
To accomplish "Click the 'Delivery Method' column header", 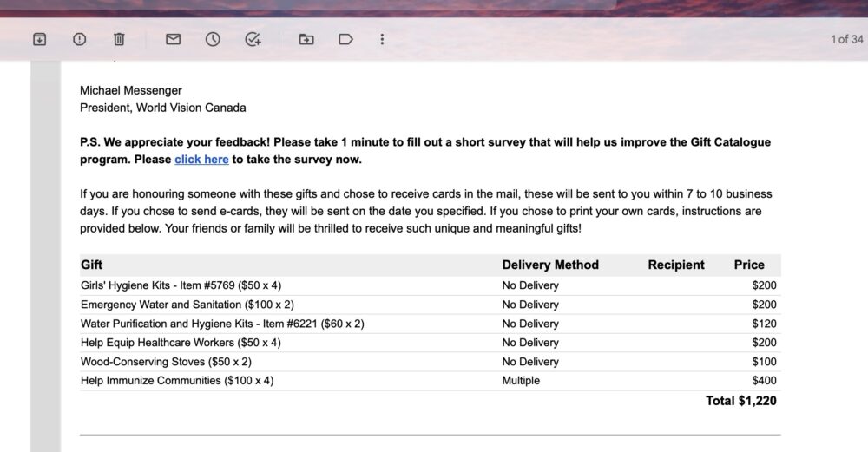I will click(549, 265).
